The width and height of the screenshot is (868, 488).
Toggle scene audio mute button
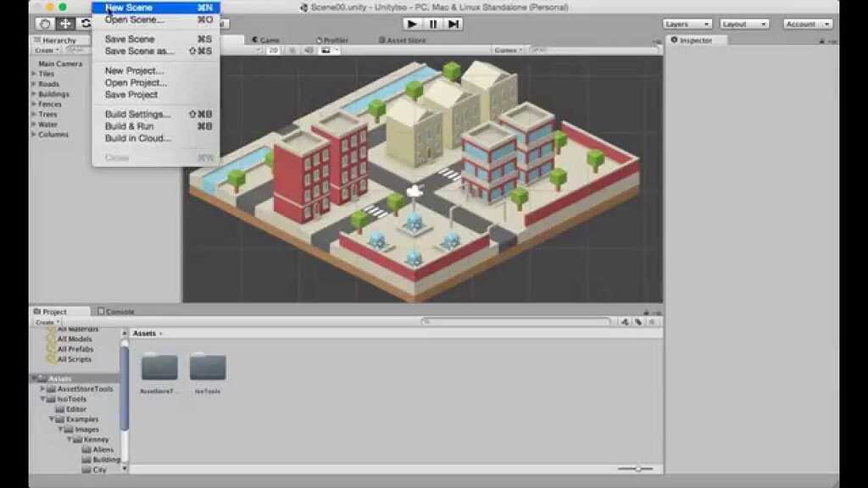[309, 49]
